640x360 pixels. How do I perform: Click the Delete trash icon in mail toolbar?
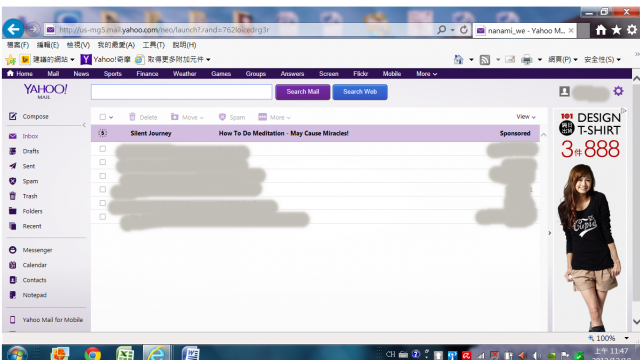[x=132, y=117]
